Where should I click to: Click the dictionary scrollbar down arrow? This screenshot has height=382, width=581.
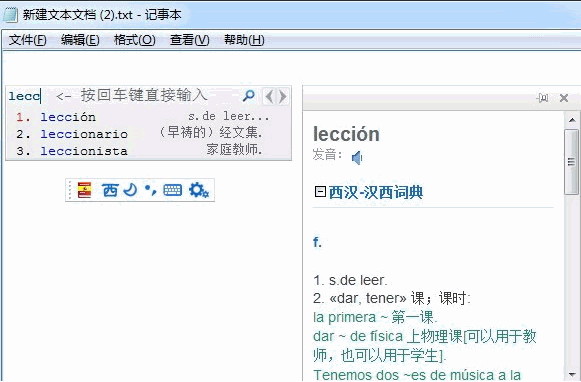tap(572, 374)
